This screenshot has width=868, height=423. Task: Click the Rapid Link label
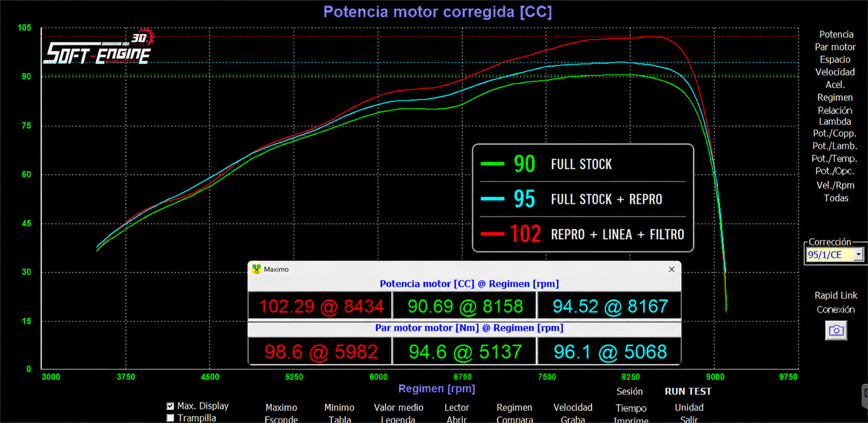[836, 295]
